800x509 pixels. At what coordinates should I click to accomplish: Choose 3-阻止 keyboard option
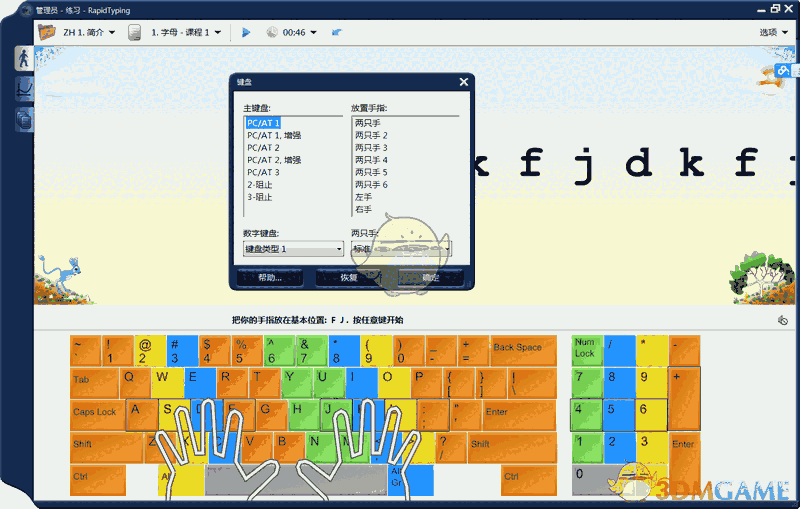point(260,197)
